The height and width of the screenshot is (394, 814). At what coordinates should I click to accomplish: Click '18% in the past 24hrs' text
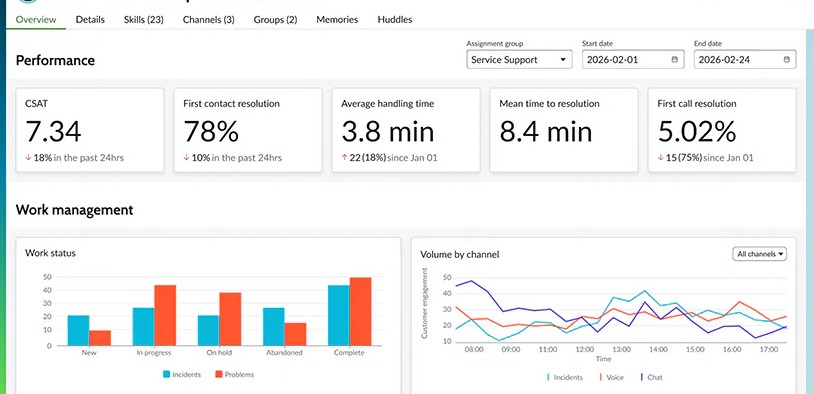tap(79, 158)
